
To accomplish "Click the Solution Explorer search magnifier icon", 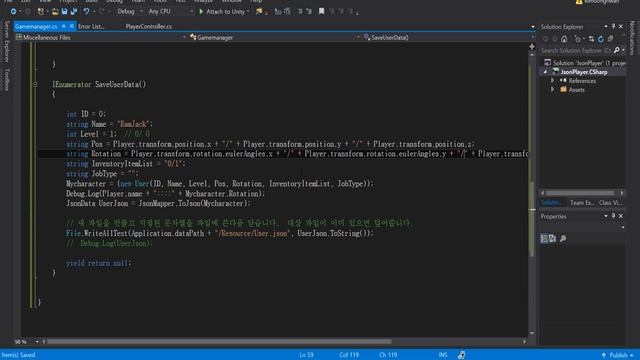I will [617, 50].
